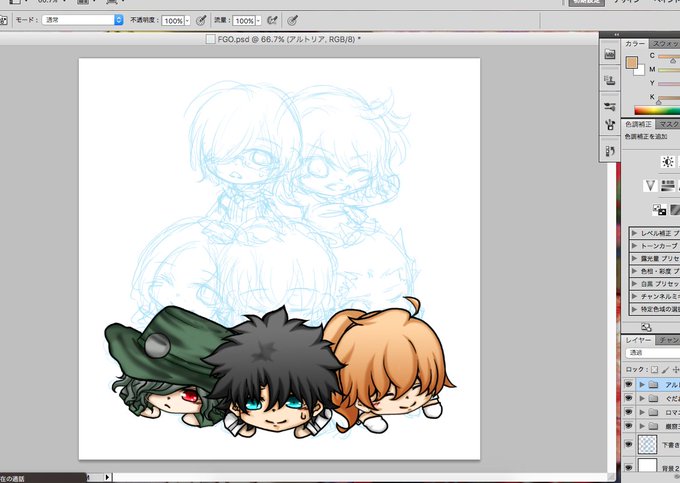
Task: Expand the チャンネルミキサー presets
Action: 634,296
